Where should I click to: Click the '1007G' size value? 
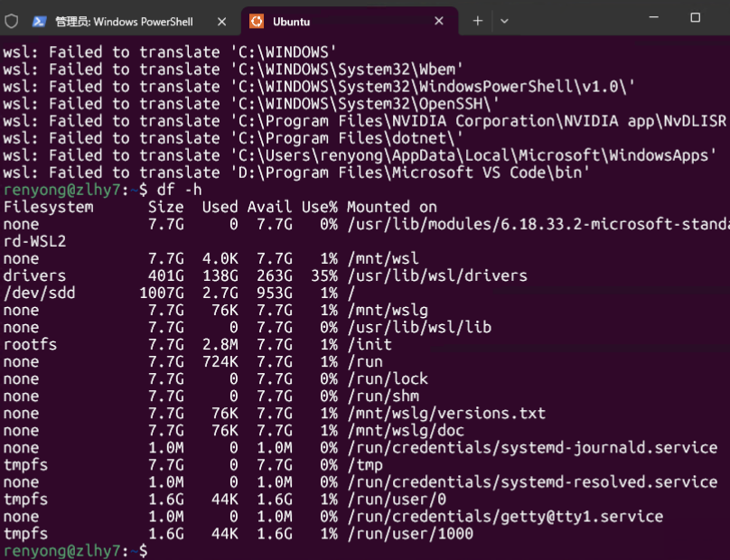coord(162,294)
